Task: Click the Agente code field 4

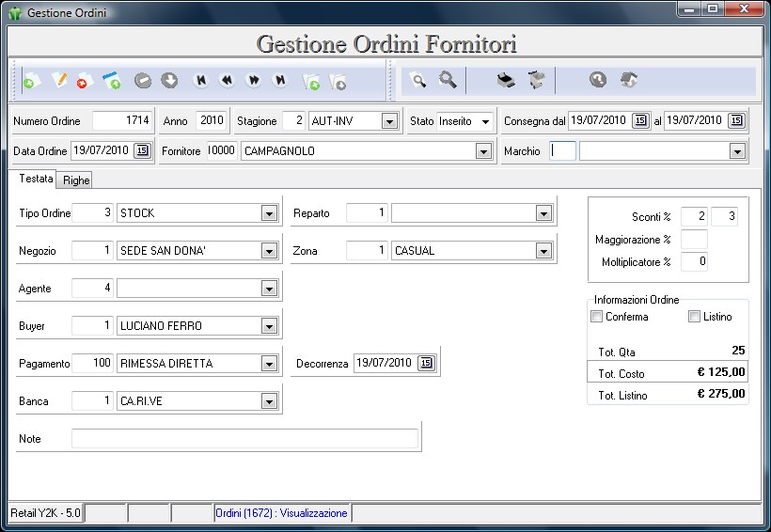Action: [x=92, y=288]
